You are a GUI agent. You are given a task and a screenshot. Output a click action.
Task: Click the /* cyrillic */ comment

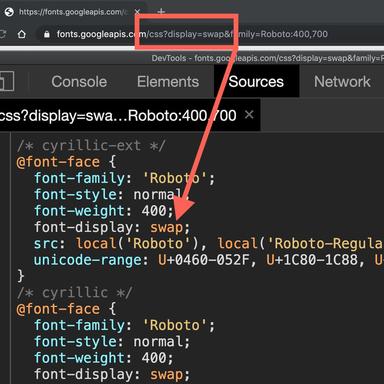coord(74,293)
